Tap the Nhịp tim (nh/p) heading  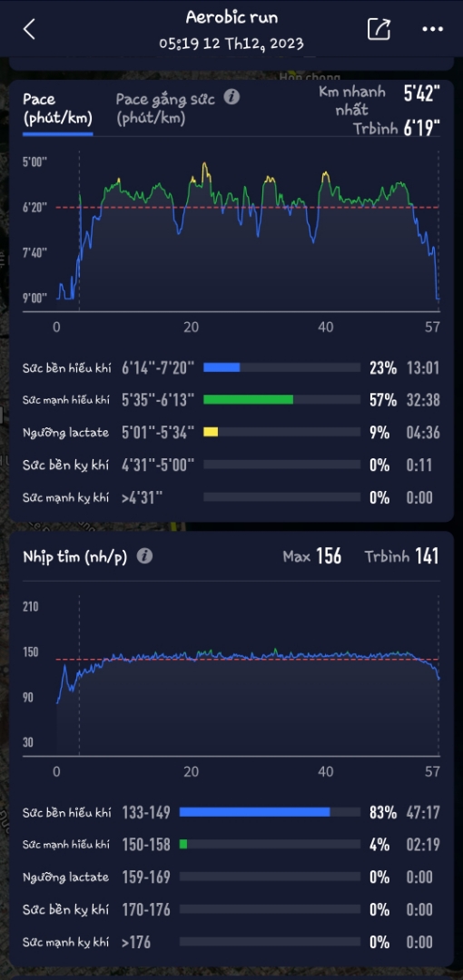pyautogui.click(x=75, y=556)
